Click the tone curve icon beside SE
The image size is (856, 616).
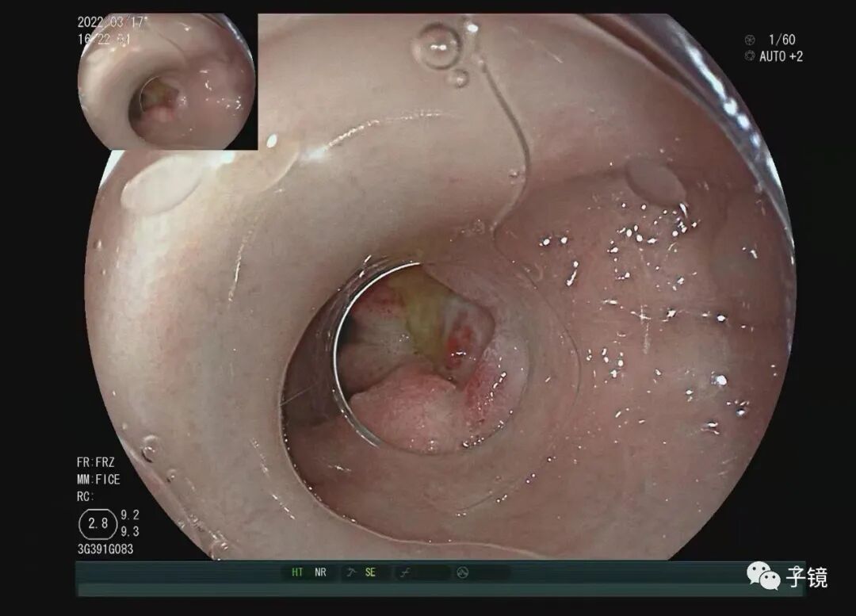pyautogui.click(x=351, y=572)
